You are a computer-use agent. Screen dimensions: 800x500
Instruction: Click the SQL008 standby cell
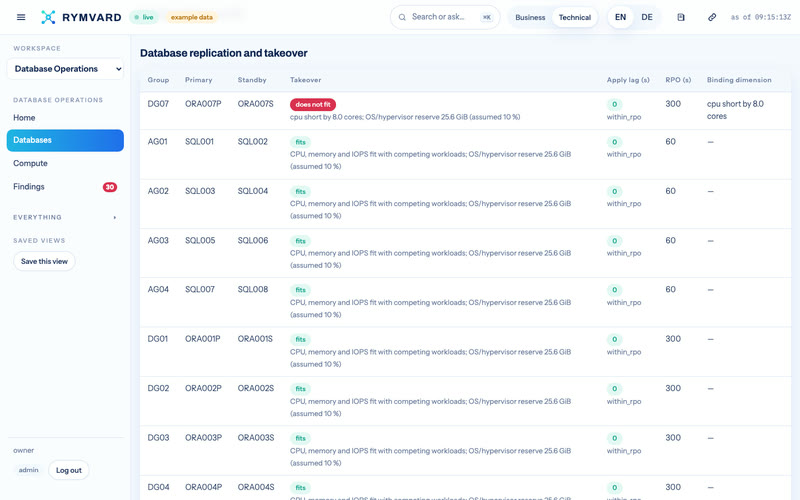(x=253, y=290)
